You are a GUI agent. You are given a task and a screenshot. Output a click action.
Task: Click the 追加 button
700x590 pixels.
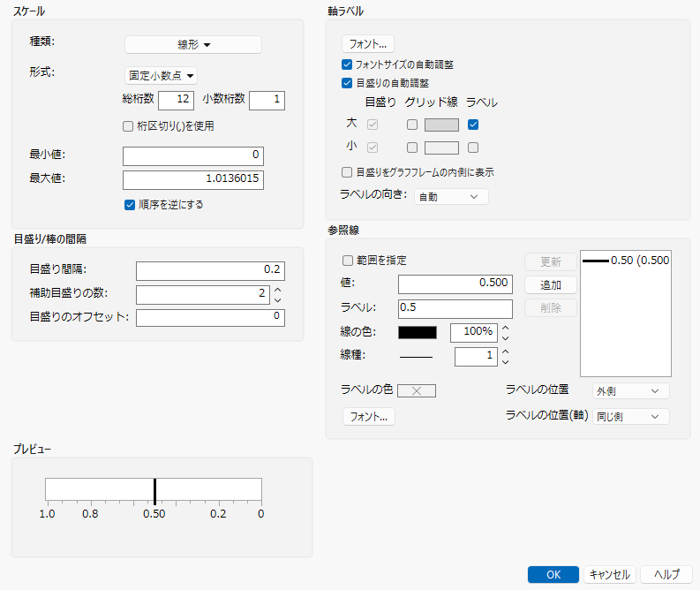click(x=551, y=285)
